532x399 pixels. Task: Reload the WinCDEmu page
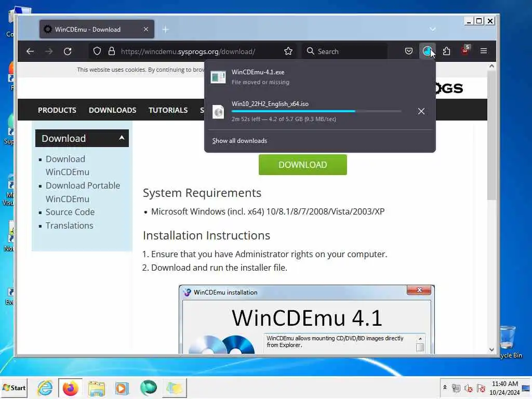[68, 51]
